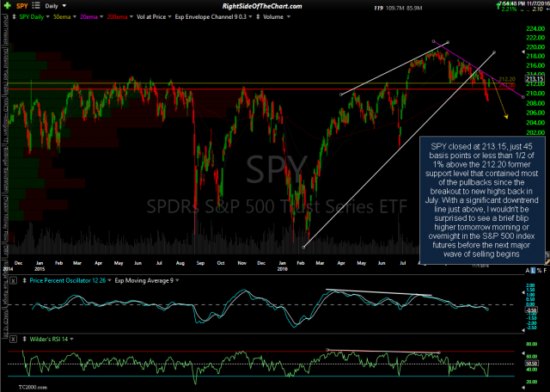Open the 50ema indicator dropdown

[x=76, y=17]
